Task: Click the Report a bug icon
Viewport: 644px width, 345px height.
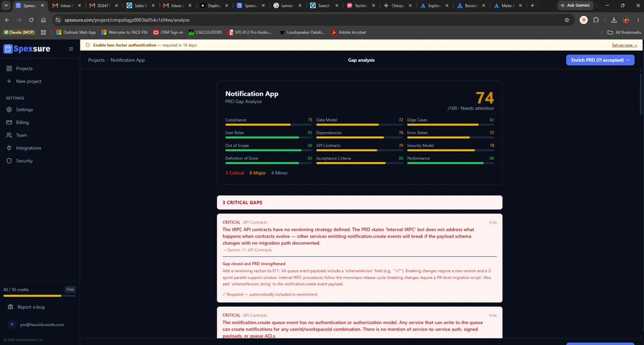Action: click(x=10, y=307)
